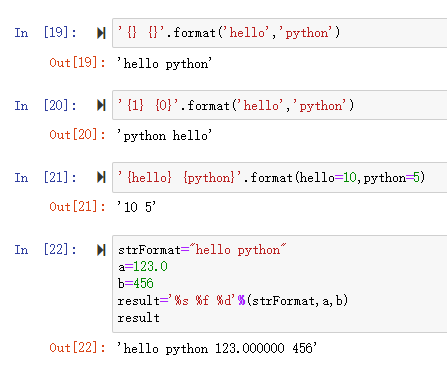Viewport: 447px width, 378px height.
Task: Click the Out[20] 'python hello' output
Action: [164, 135]
